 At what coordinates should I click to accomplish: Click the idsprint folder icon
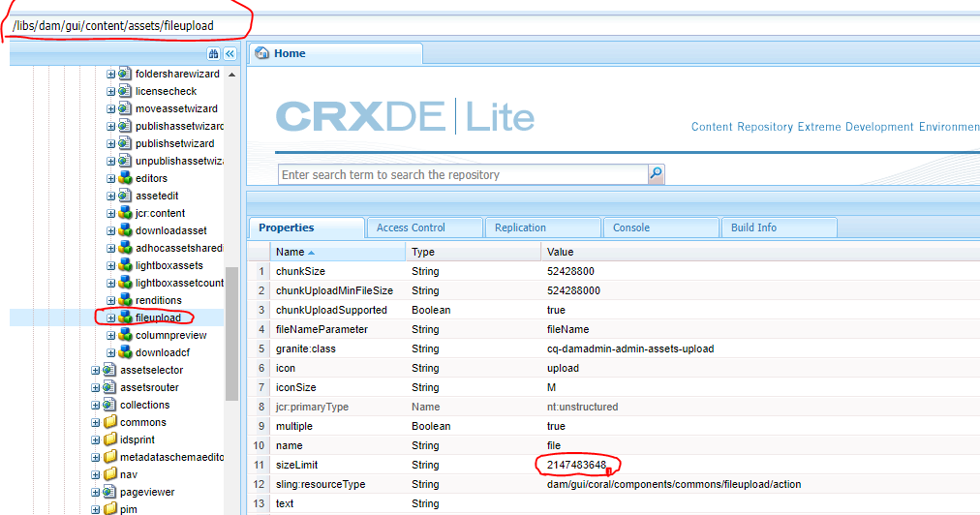point(110,439)
